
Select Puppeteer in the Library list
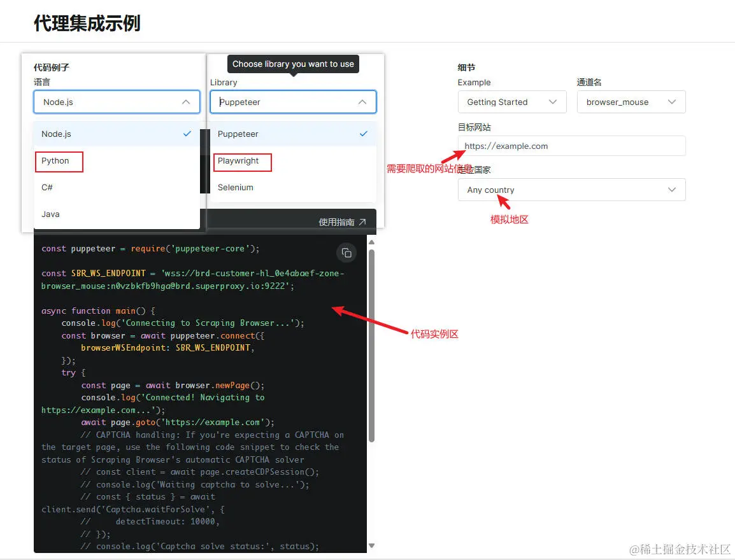click(293, 134)
